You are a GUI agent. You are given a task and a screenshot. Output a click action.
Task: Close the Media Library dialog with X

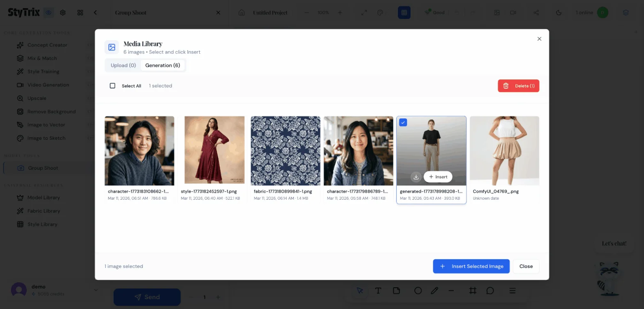539,39
